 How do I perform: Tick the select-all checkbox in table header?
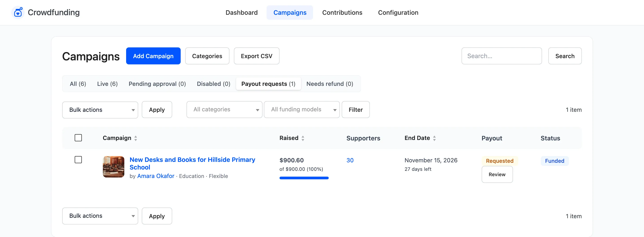pyautogui.click(x=78, y=138)
